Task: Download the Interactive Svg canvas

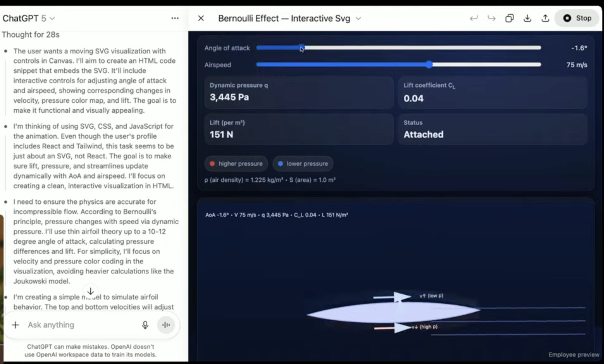Action: click(x=527, y=18)
